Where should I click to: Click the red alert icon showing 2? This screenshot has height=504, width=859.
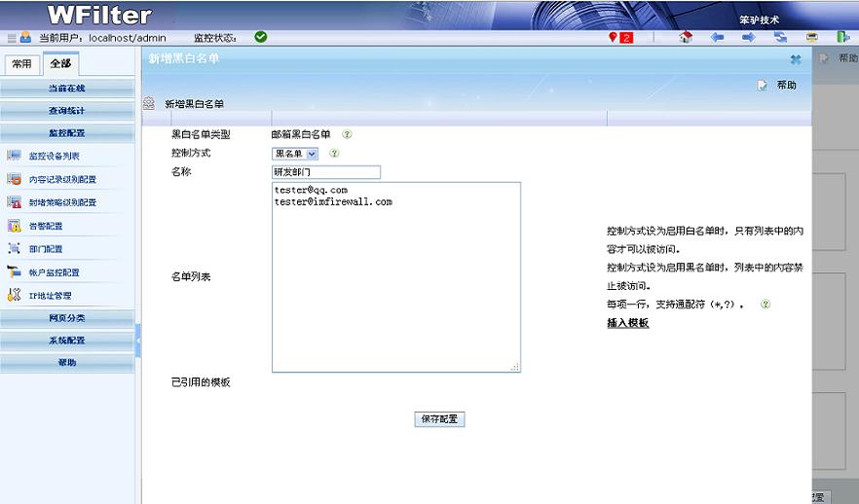click(x=620, y=38)
